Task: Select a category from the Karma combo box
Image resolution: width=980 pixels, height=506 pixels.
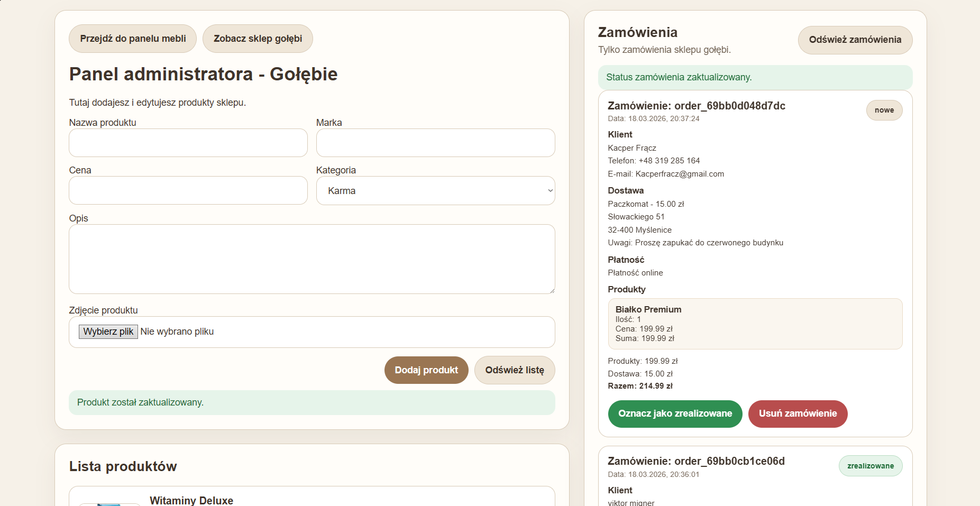Action: click(435, 190)
